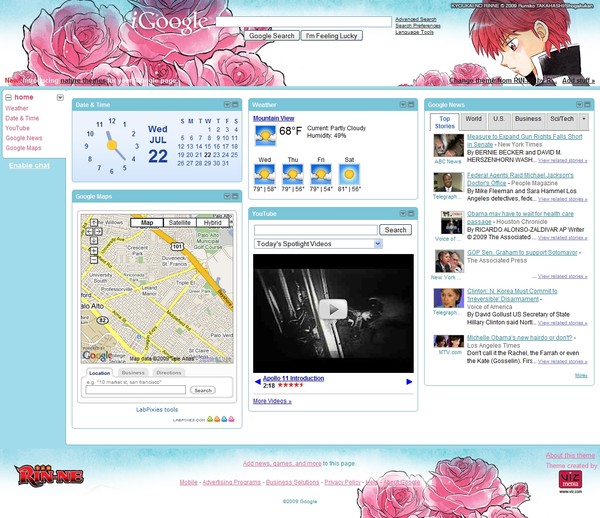The height and width of the screenshot is (518, 600).
Task: Select Map view button
Action: pyautogui.click(x=147, y=223)
